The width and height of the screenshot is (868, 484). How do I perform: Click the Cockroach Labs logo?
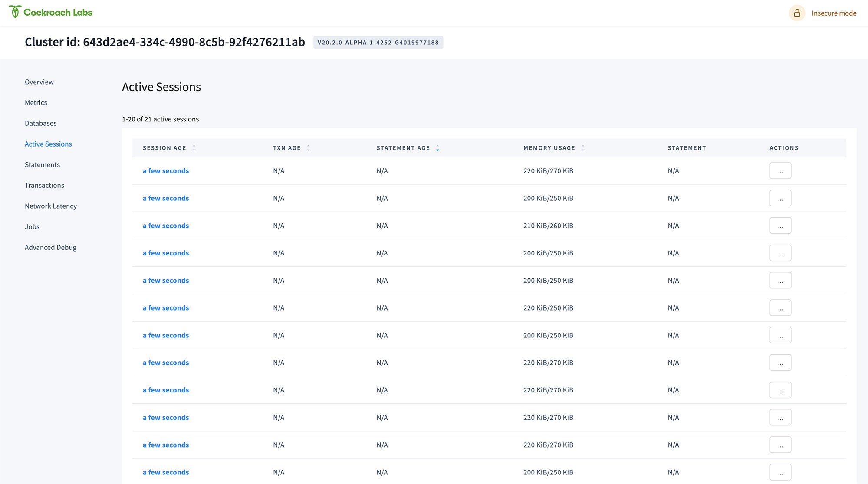[x=50, y=12]
